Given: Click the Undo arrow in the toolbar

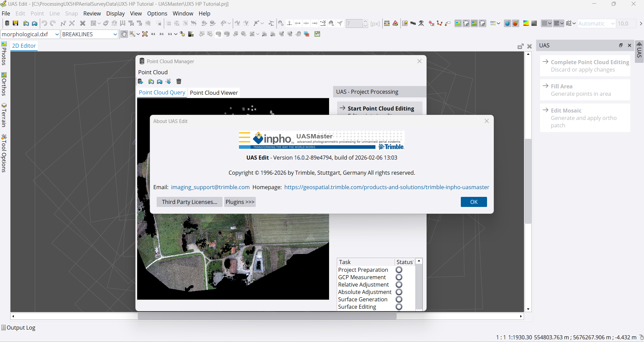Looking at the screenshot, I should [x=44, y=23].
